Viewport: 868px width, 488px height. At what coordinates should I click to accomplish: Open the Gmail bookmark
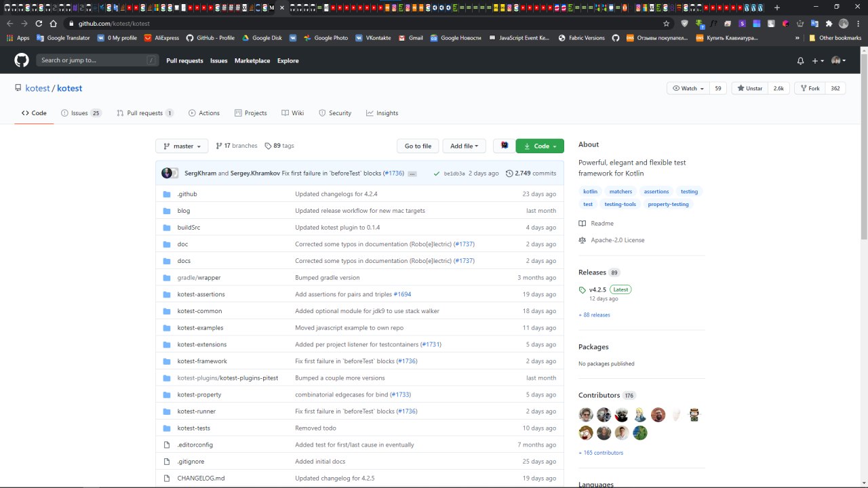tap(410, 38)
